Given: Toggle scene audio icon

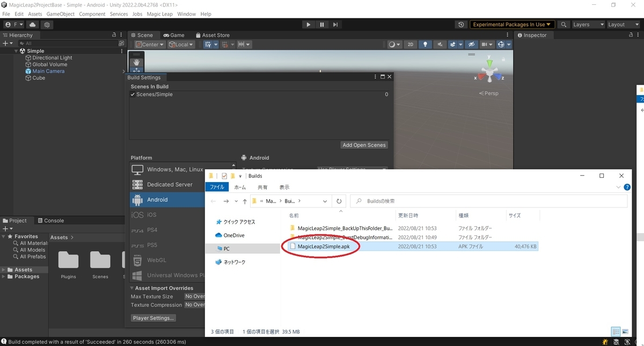Looking at the screenshot, I should [440, 45].
